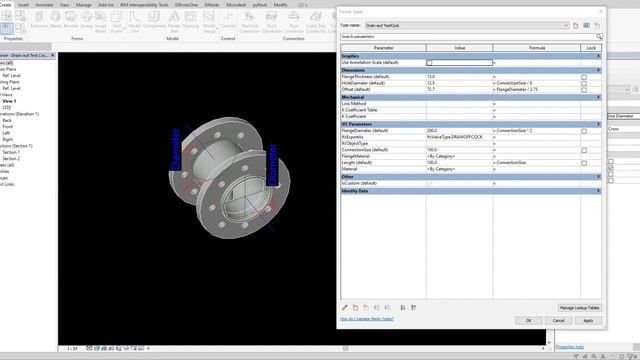Click the Move Parameter Up icon
The height and width of the screenshot is (360, 640).
click(377, 307)
